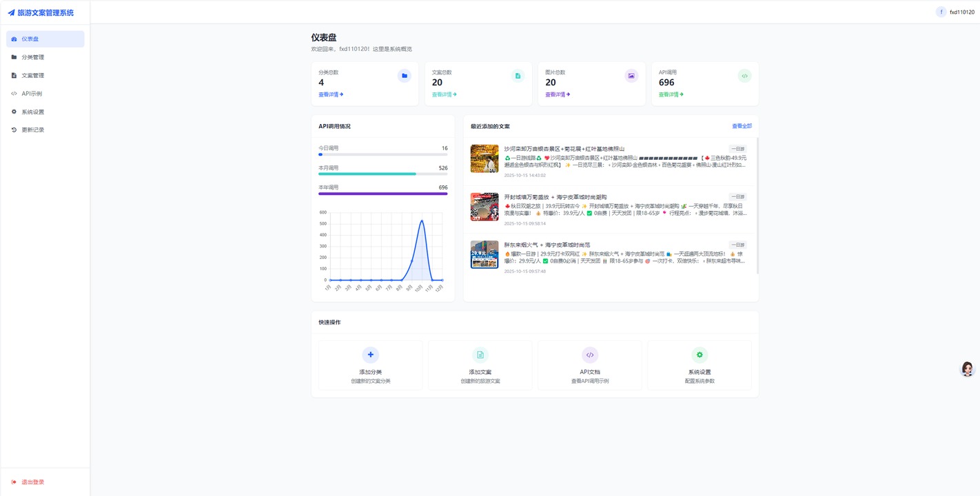The image size is (980, 496).
Task: Click the code icon in API调用 card
Action: pos(744,76)
